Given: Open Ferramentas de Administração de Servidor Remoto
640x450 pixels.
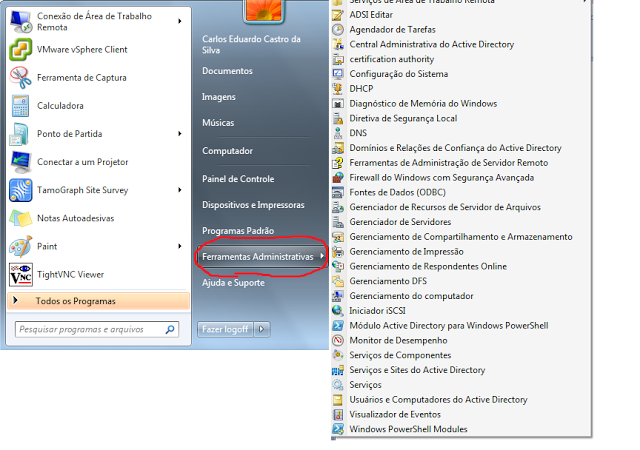Looking at the screenshot, I should click(x=449, y=163).
